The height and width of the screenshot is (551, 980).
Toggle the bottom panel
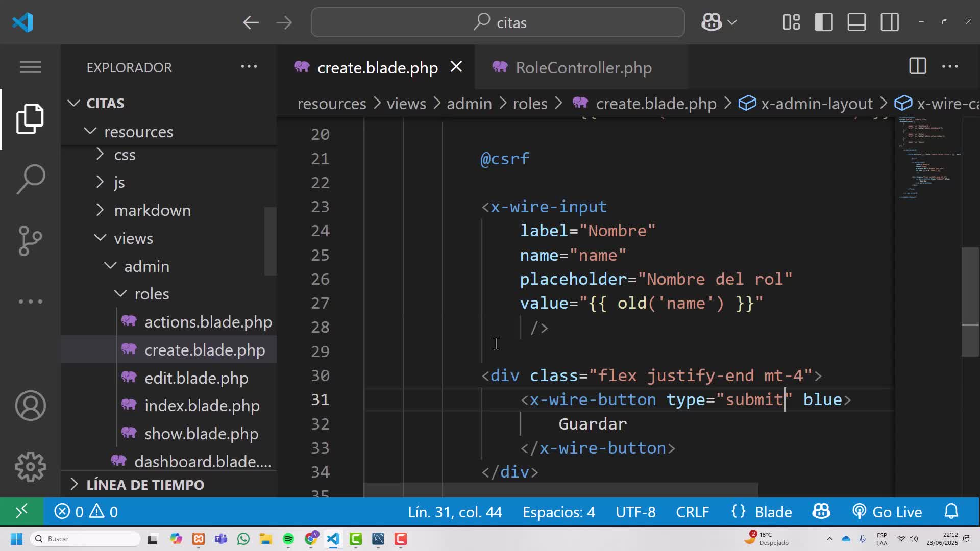pos(856,22)
